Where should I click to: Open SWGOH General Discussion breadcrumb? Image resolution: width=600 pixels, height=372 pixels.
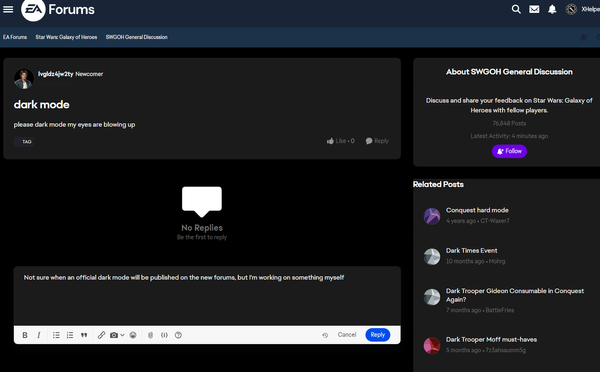137,37
